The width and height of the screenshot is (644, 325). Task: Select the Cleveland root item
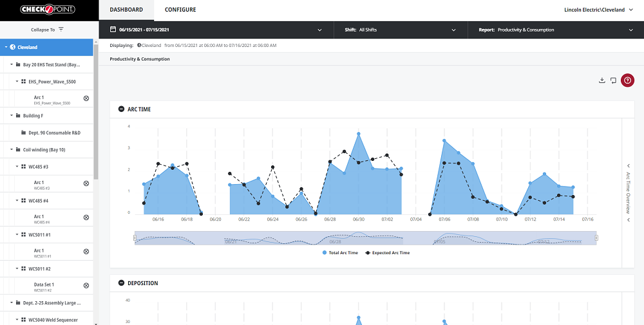click(x=46, y=47)
